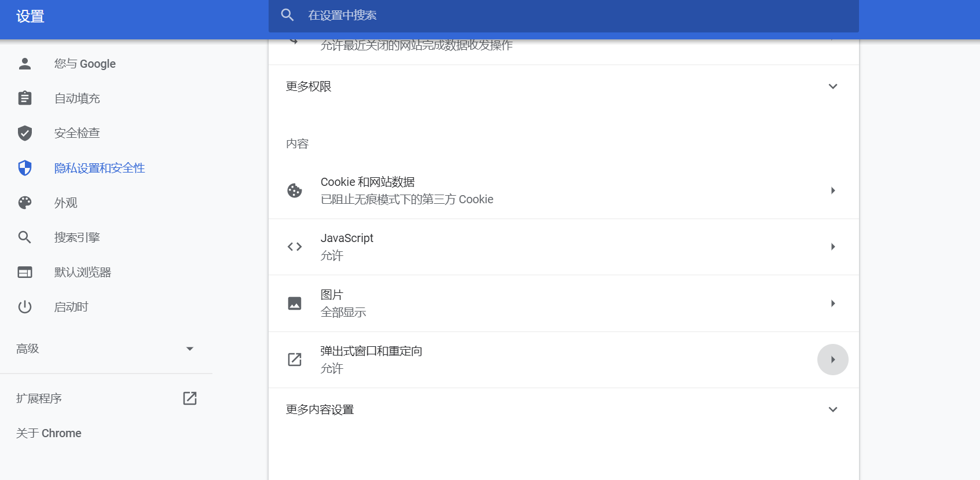The width and height of the screenshot is (980, 480).
Task: Click the shield checkmark icon for 安全检查
Action: (25, 133)
